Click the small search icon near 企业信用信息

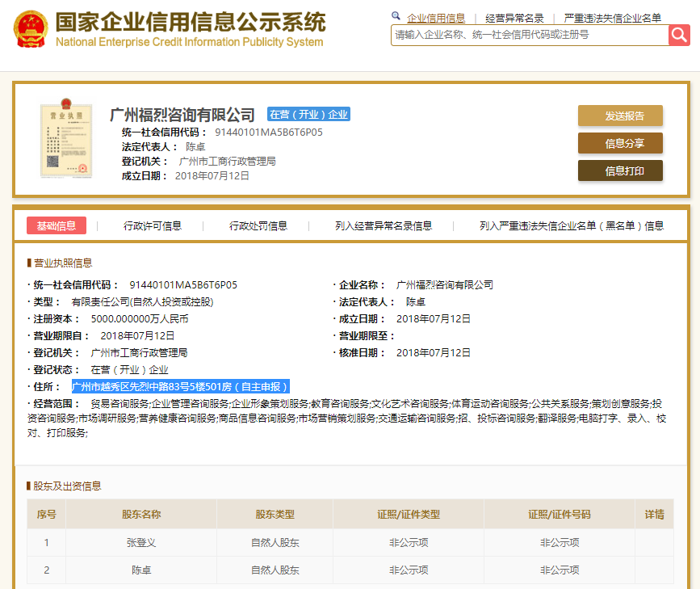click(x=396, y=16)
